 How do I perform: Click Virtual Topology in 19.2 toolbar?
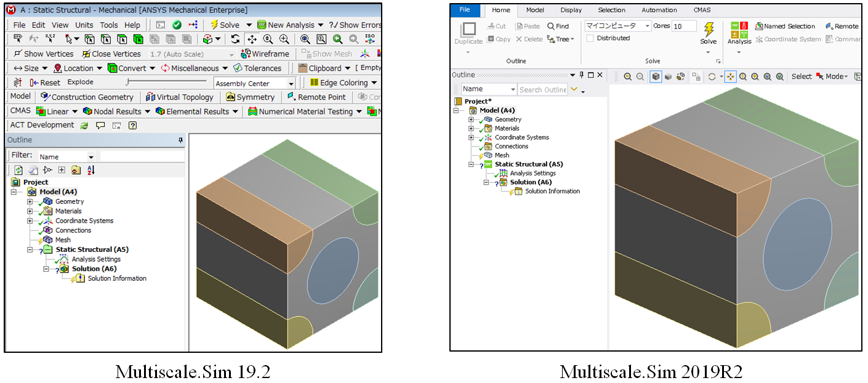[x=180, y=97]
